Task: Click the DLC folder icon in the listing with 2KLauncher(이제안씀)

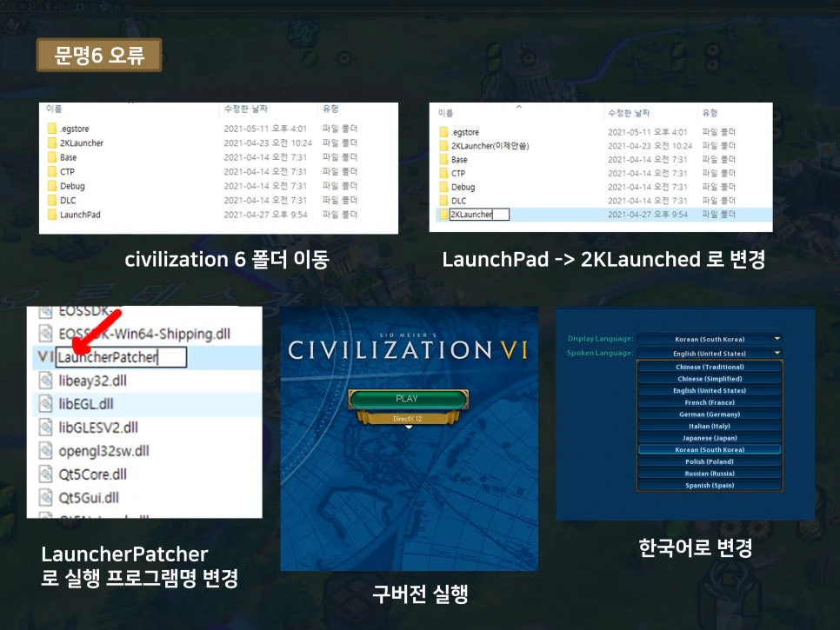Action: point(443,201)
